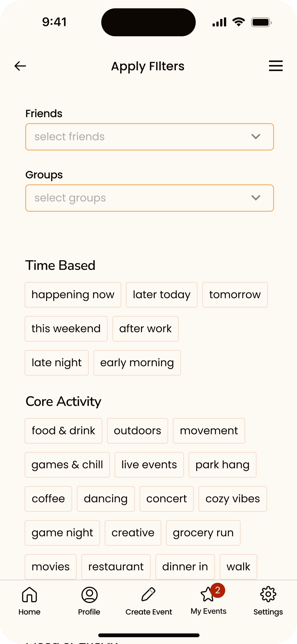Switch to the Create Event tab label
The height and width of the screenshot is (644, 297).
point(149,612)
